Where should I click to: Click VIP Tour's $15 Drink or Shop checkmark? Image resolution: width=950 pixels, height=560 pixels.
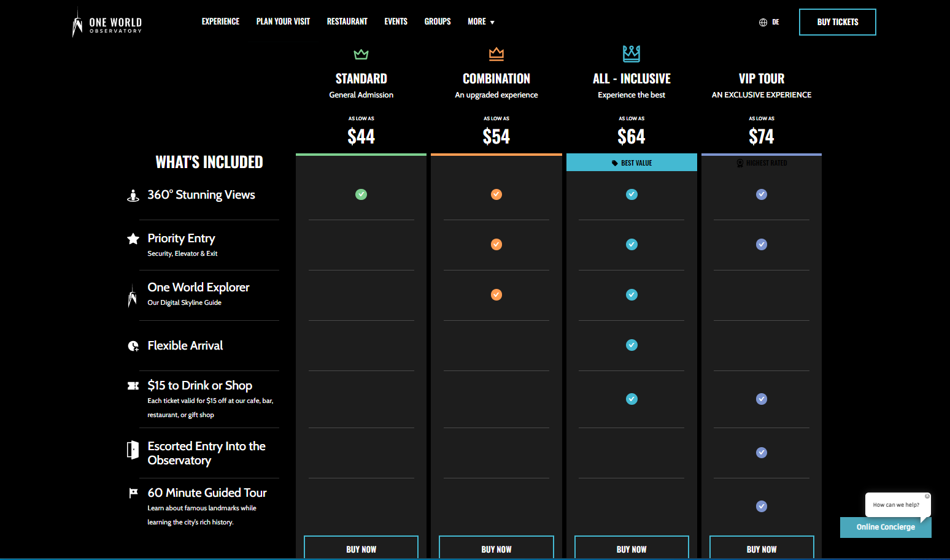pos(762,399)
